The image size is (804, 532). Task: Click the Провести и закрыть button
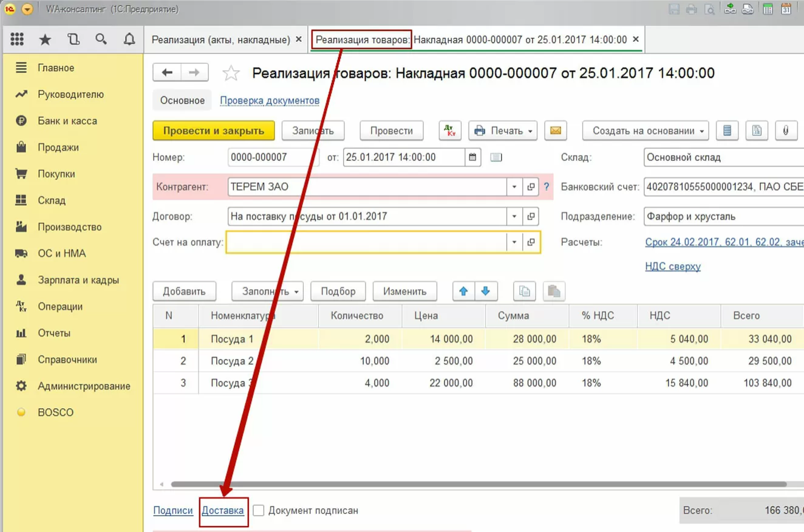point(214,131)
